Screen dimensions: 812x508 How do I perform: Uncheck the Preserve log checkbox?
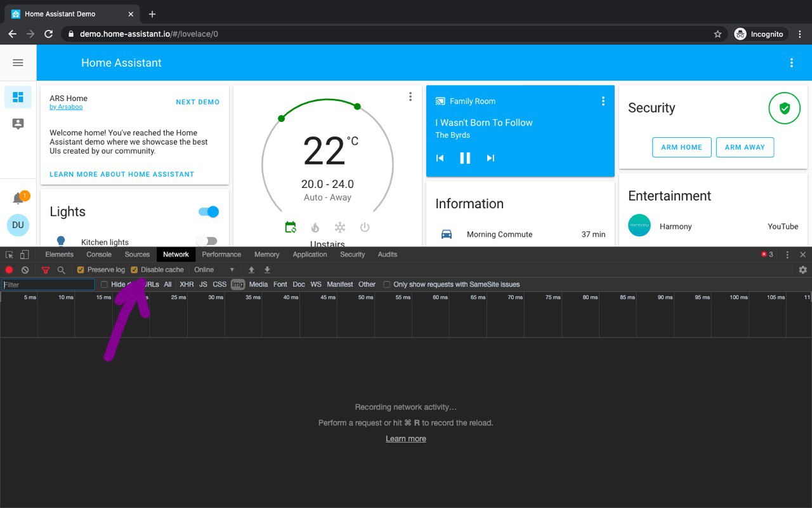81,270
